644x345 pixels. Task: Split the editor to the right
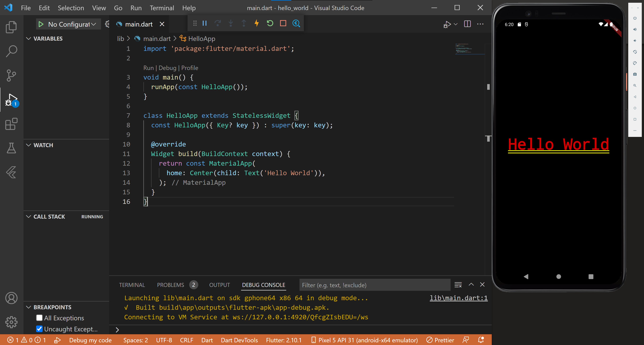[467, 24]
